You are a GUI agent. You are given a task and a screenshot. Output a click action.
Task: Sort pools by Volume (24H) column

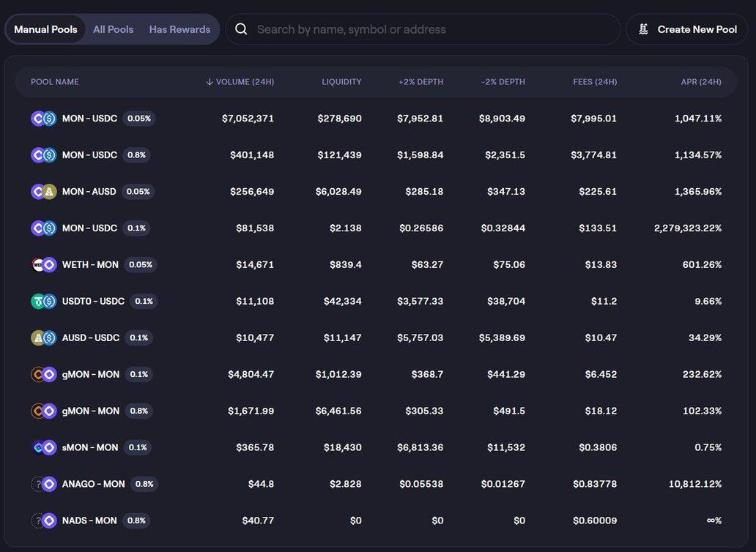(x=240, y=82)
